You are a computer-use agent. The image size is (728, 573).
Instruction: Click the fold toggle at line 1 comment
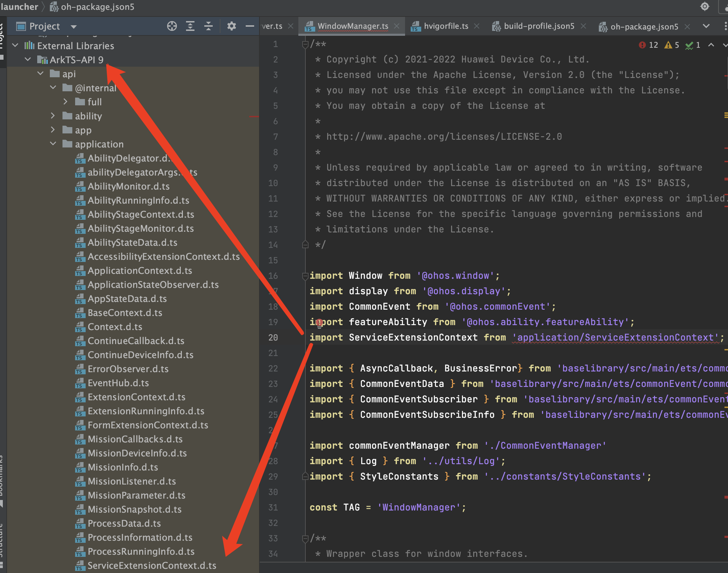click(305, 44)
